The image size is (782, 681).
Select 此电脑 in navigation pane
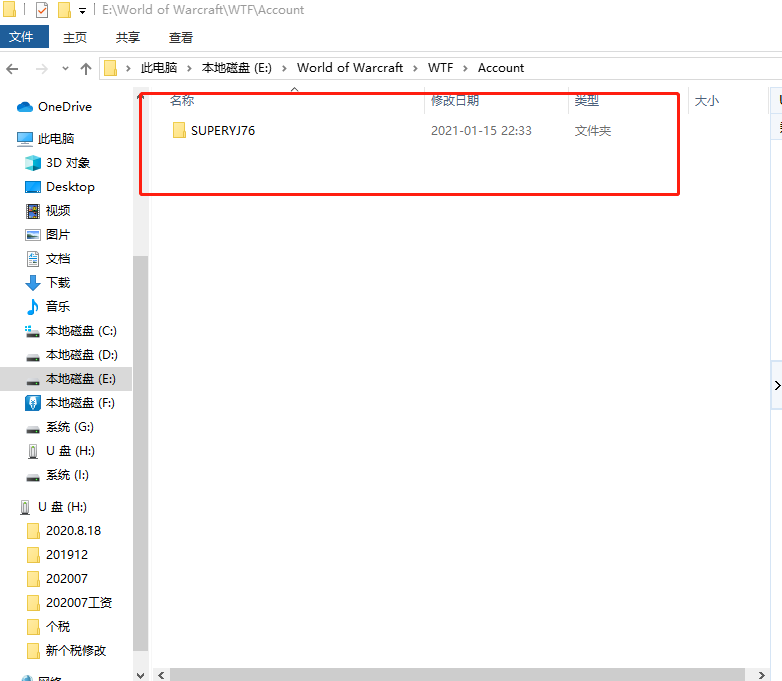(56, 139)
